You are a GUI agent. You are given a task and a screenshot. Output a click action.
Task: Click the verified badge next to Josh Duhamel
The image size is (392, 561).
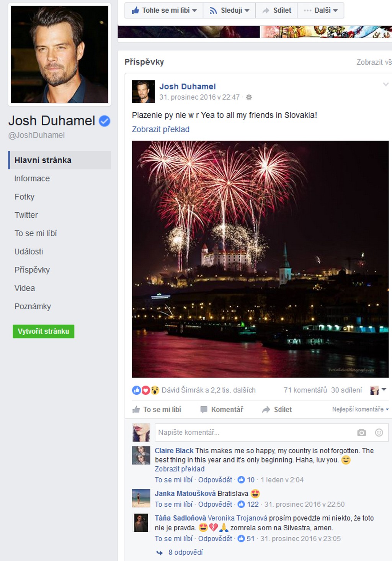(x=105, y=121)
